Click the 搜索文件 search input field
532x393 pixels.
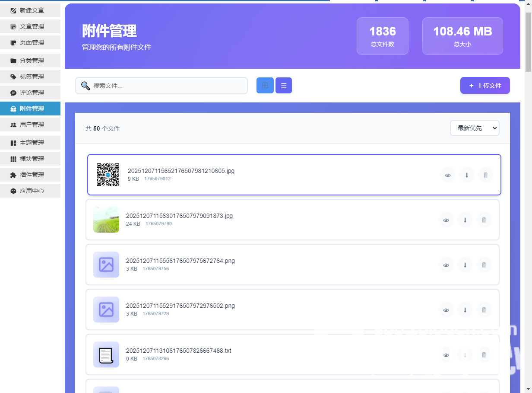pyautogui.click(x=168, y=86)
